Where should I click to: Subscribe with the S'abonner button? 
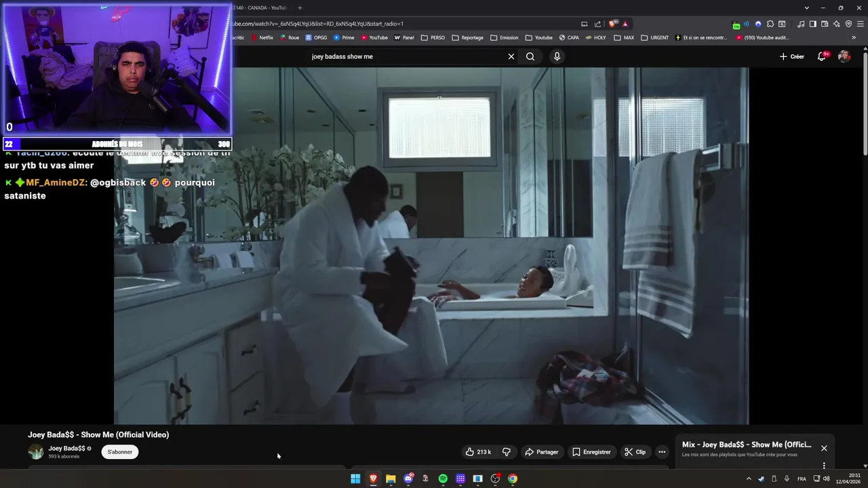pos(120,452)
